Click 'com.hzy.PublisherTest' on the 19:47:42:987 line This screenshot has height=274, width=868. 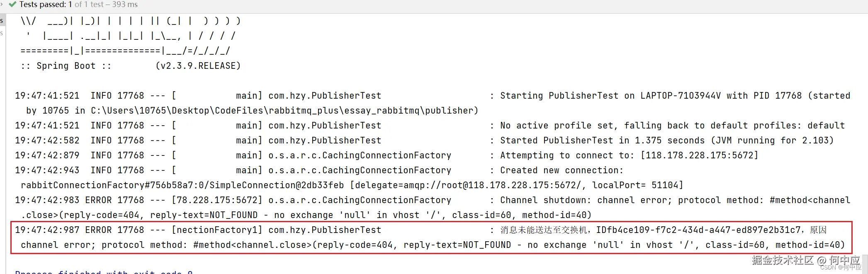click(x=325, y=230)
